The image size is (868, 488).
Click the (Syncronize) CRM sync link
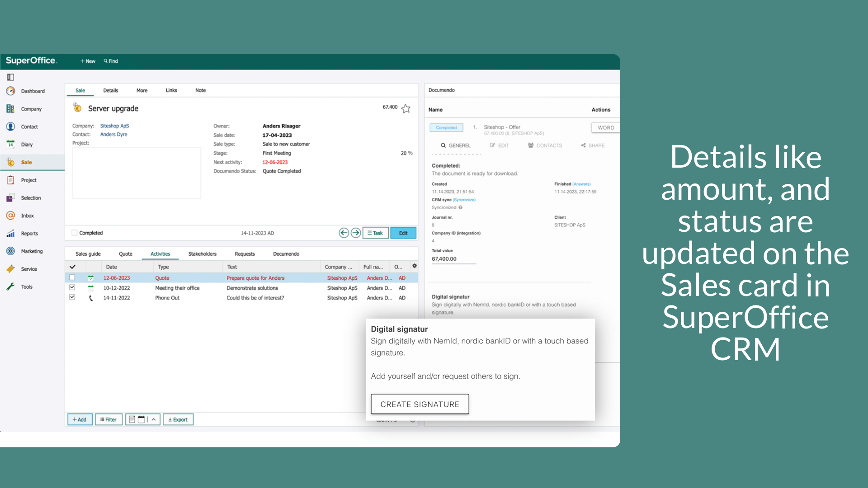(464, 200)
